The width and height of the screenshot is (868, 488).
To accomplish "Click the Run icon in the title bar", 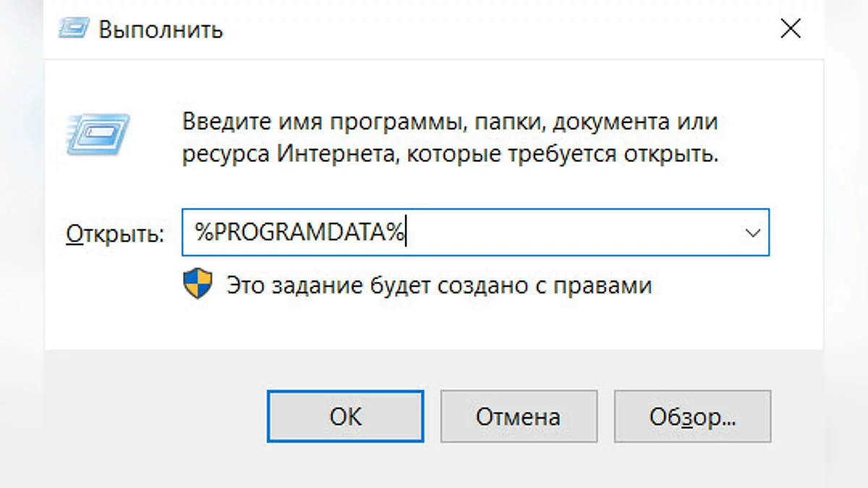I will click(x=73, y=28).
